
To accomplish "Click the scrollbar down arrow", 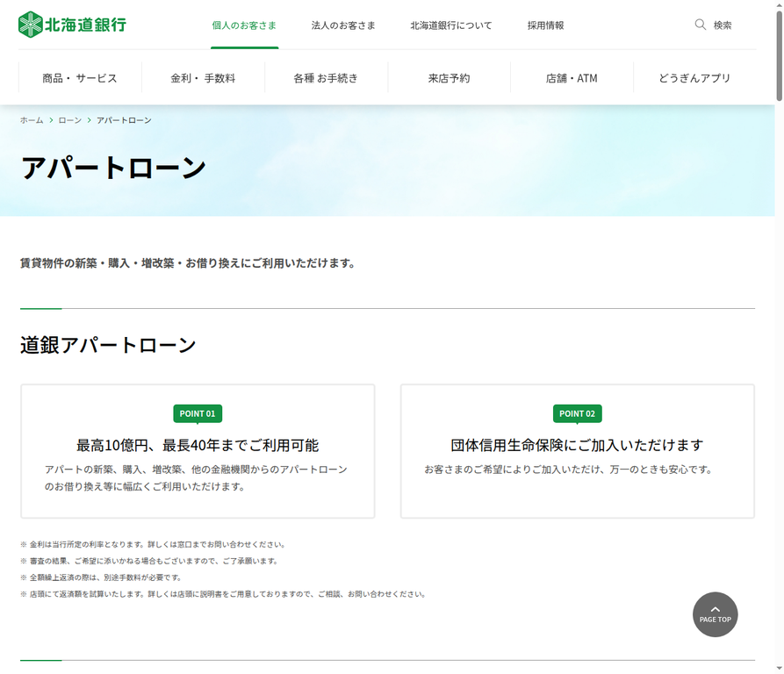I will (779, 669).
